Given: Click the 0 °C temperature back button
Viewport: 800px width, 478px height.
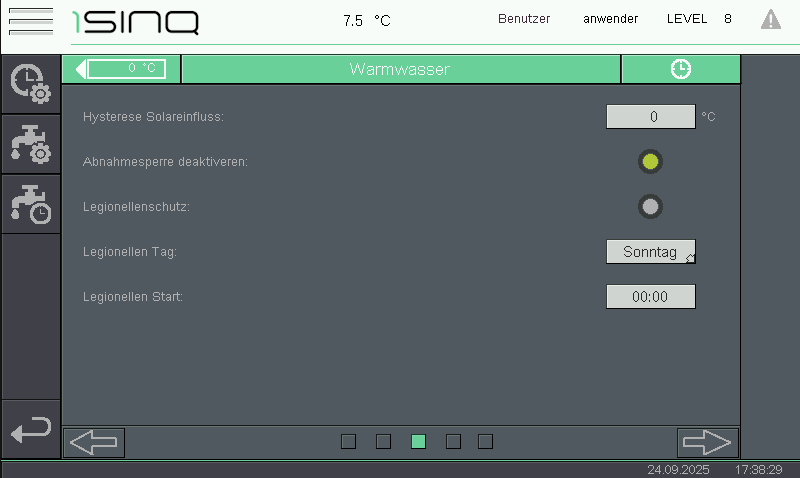Looking at the screenshot, I should tap(122, 69).
